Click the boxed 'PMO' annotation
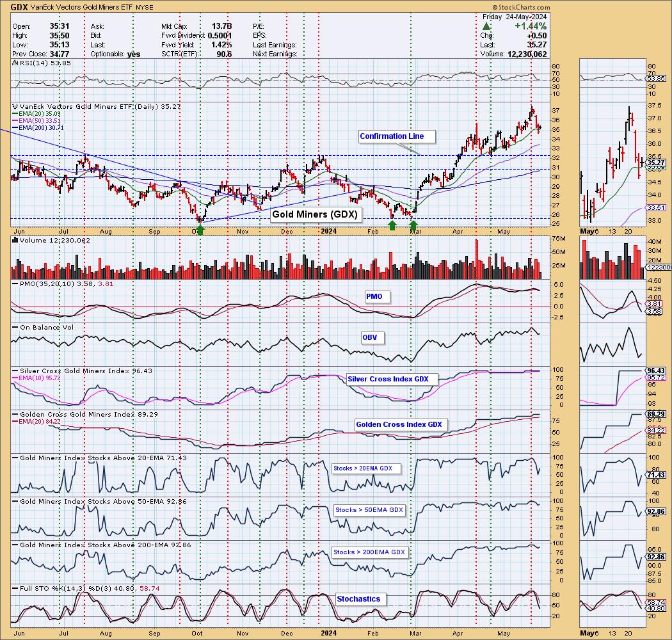 (377, 296)
